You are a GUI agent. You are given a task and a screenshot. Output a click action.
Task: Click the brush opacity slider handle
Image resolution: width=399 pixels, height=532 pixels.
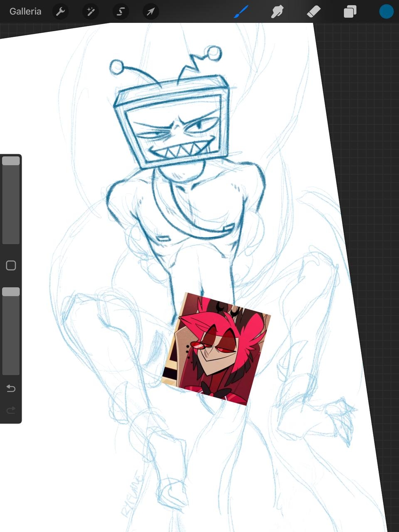coord(11,292)
